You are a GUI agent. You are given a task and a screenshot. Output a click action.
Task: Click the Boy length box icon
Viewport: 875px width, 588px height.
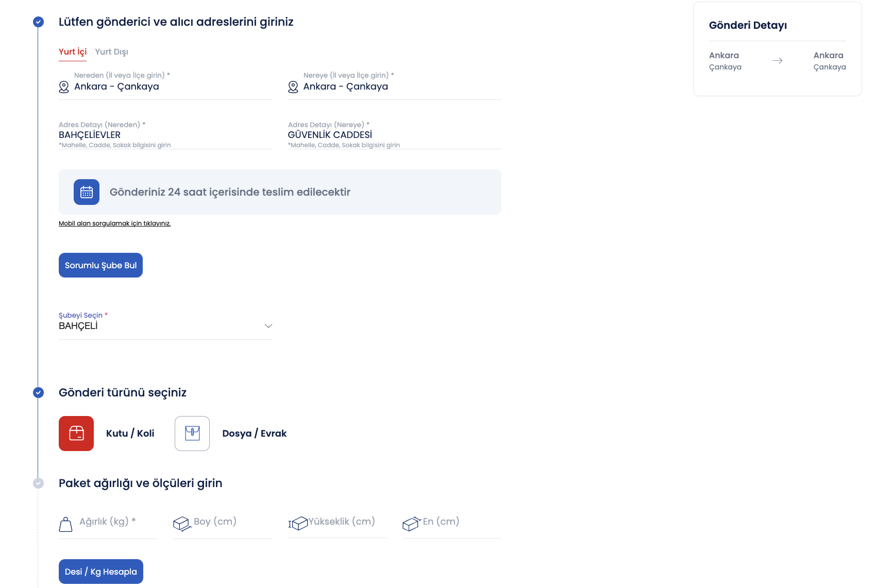[182, 524]
